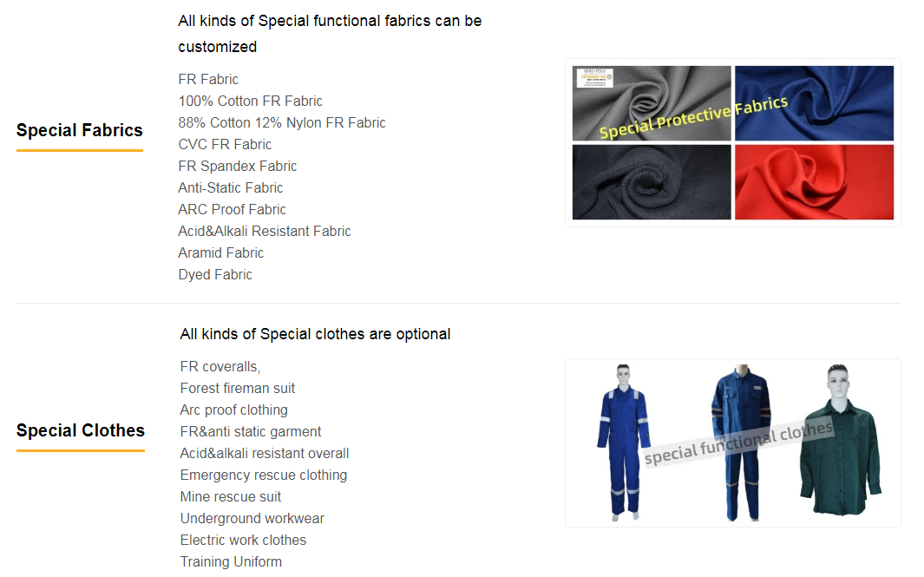This screenshot has width=924, height=577.
Task: Select Anti-Static Fabric item
Action: click(231, 188)
